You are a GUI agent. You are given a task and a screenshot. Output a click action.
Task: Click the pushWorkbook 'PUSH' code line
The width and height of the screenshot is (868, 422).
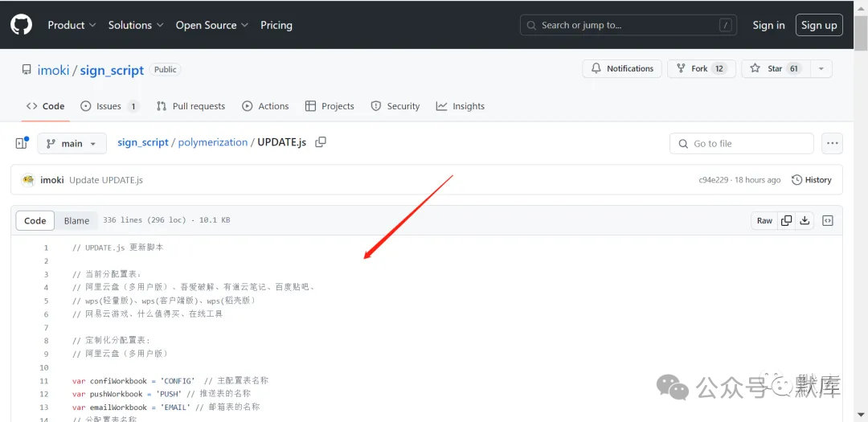161,395
